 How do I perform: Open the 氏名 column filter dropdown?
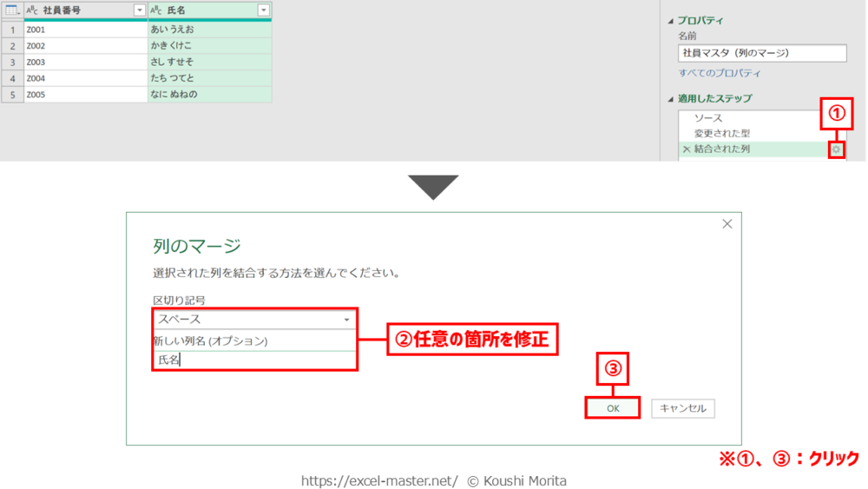[264, 10]
